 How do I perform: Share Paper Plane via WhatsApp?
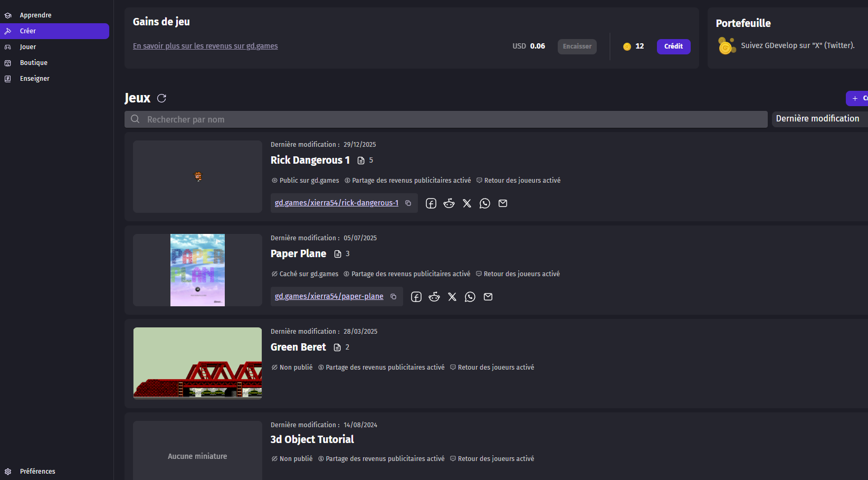[470, 297]
